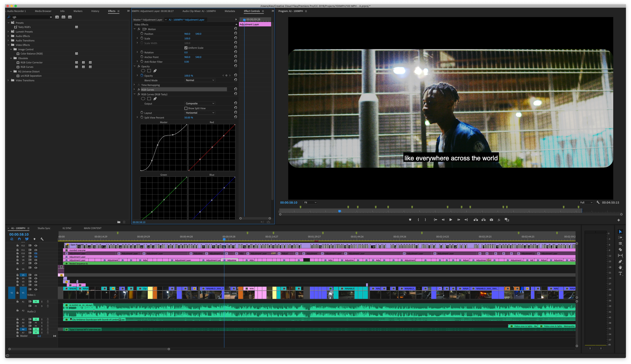Click the Master curve control point
The height and width of the screenshot is (364, 631).
click(x=157, y=145)
